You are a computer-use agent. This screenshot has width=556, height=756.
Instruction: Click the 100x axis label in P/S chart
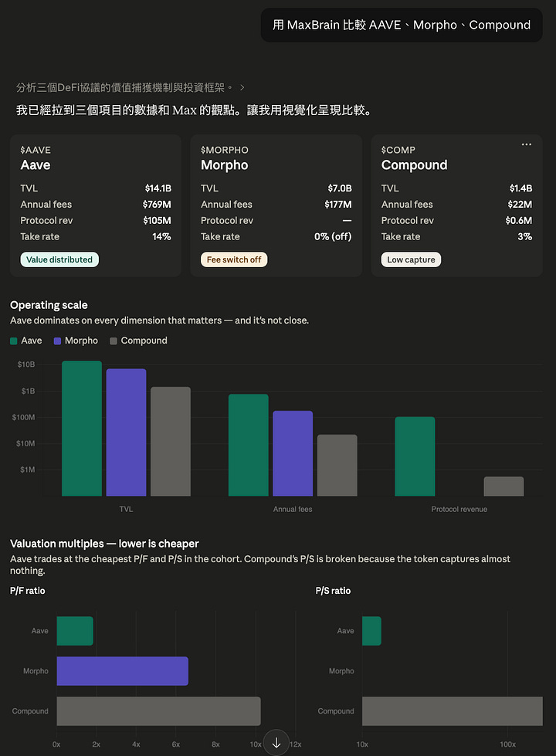point(507,744)
